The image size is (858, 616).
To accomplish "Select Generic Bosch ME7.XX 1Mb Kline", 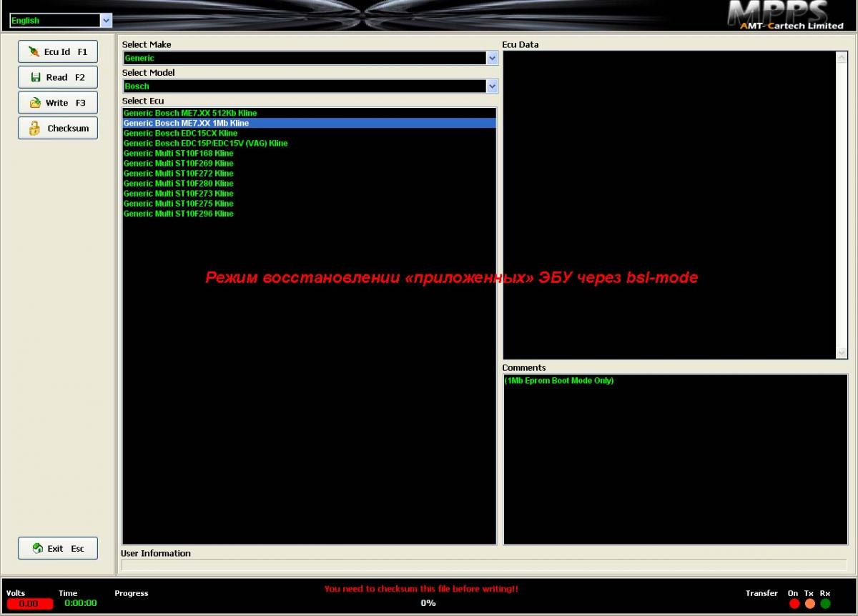I will 309,123.
